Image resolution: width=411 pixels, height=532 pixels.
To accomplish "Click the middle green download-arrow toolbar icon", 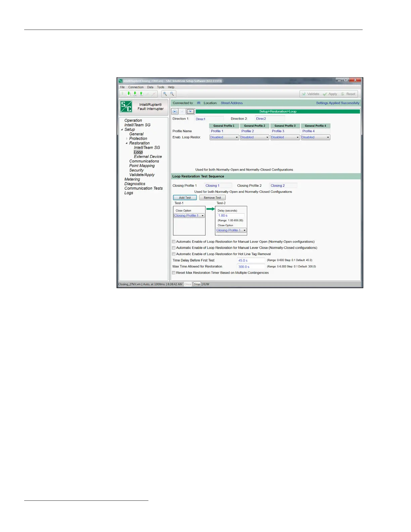I will [135, 94].
